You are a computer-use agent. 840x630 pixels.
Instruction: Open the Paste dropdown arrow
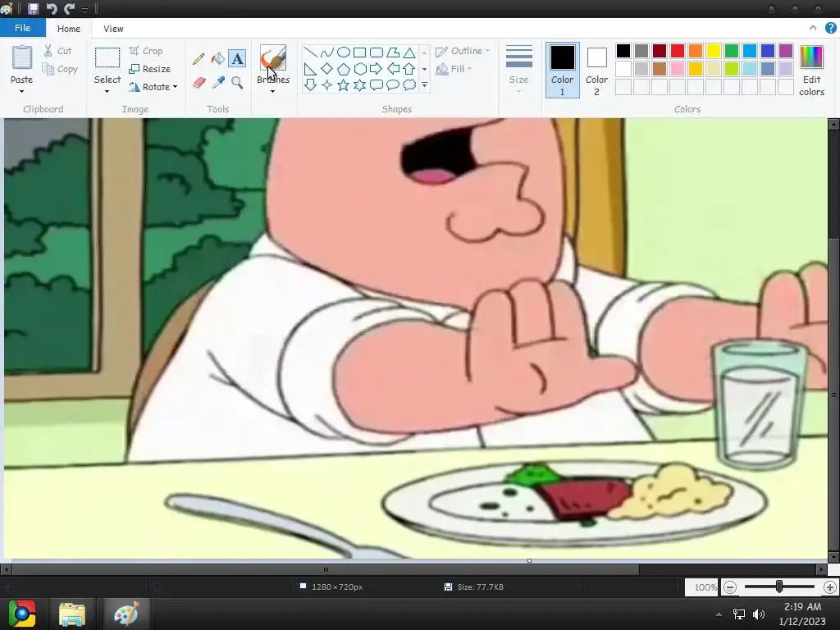tap(21, 92)
